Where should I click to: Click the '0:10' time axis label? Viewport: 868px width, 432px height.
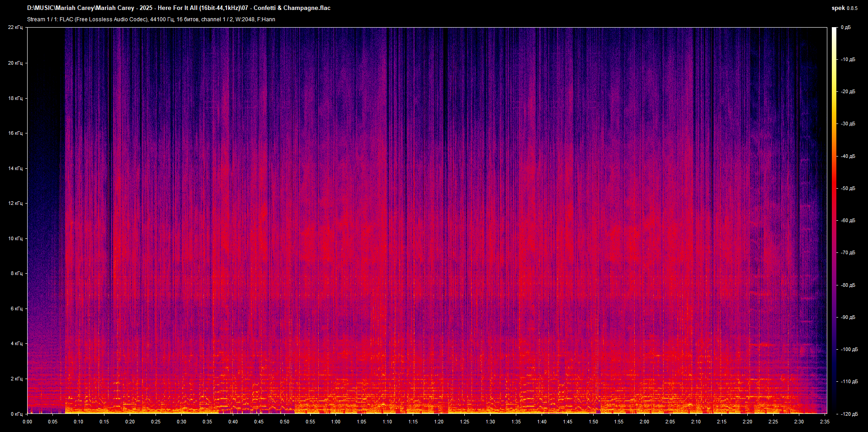click(79, 422)
